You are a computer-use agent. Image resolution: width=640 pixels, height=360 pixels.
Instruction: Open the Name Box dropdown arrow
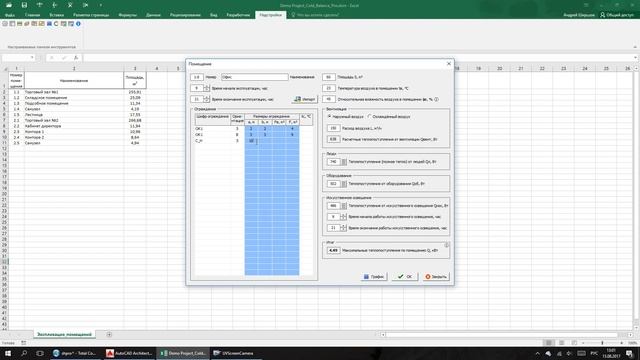(32, 58)
